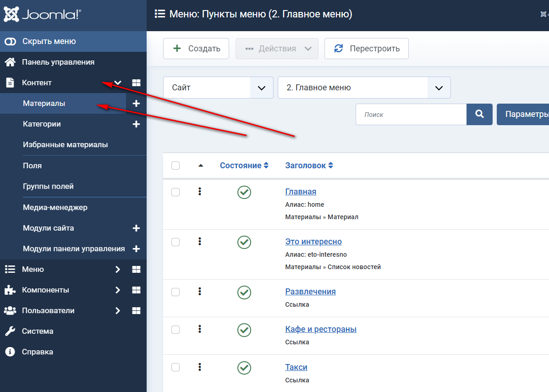Select Медиа-менеджер from sidebar menu
549x392 pixels.
(55, 208)
